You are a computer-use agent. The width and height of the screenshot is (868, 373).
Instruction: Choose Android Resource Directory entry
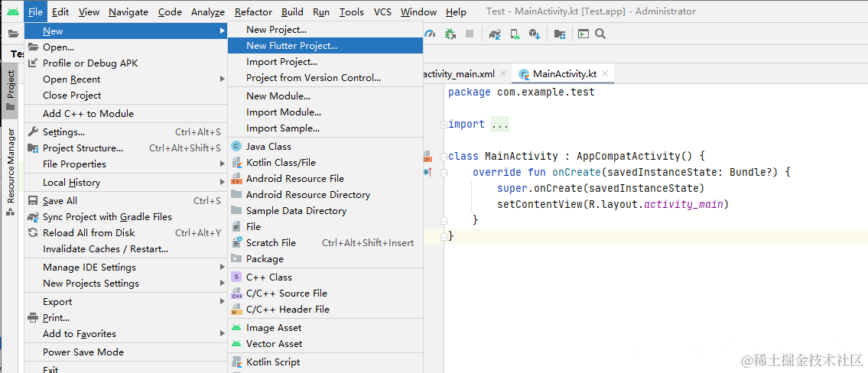click(x=325, y=195)
